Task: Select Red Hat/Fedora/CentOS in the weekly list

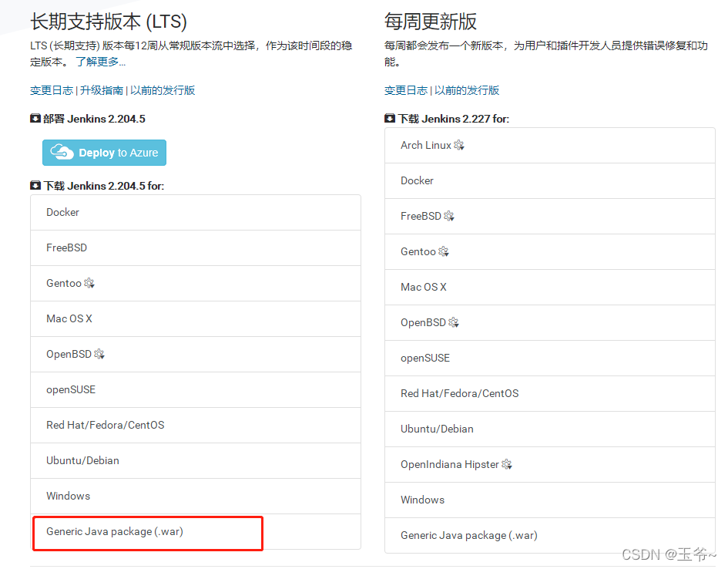Action: coord(550,393)
